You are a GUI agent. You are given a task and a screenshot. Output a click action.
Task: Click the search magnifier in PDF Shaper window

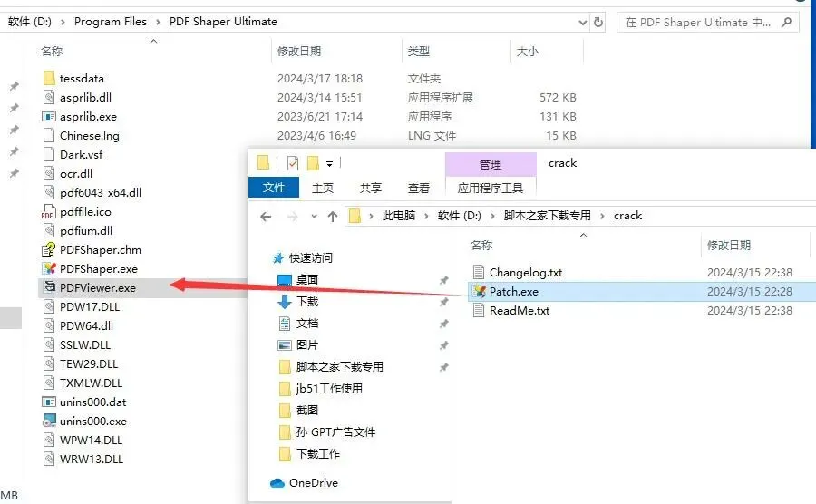click(786, 23)
